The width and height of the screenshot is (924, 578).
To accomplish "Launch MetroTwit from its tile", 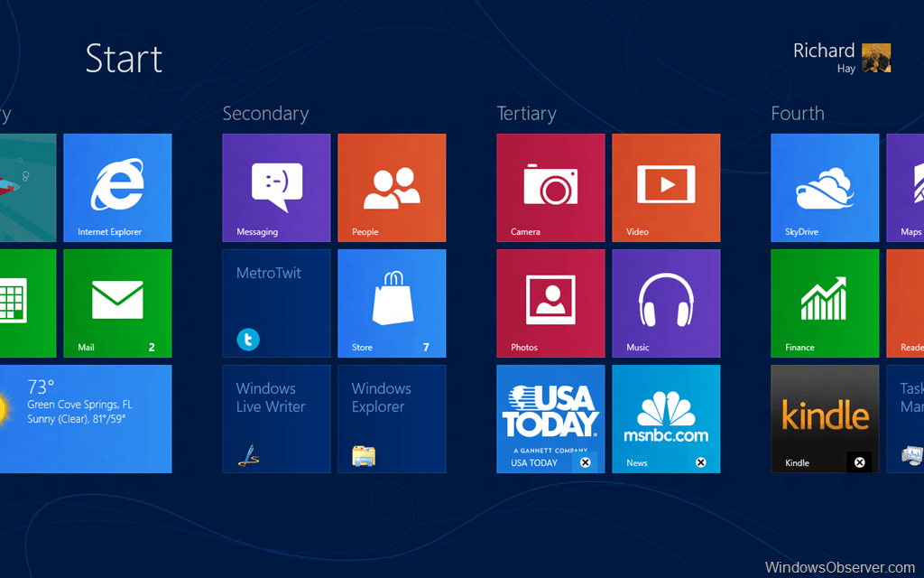I will coord(276,303).
